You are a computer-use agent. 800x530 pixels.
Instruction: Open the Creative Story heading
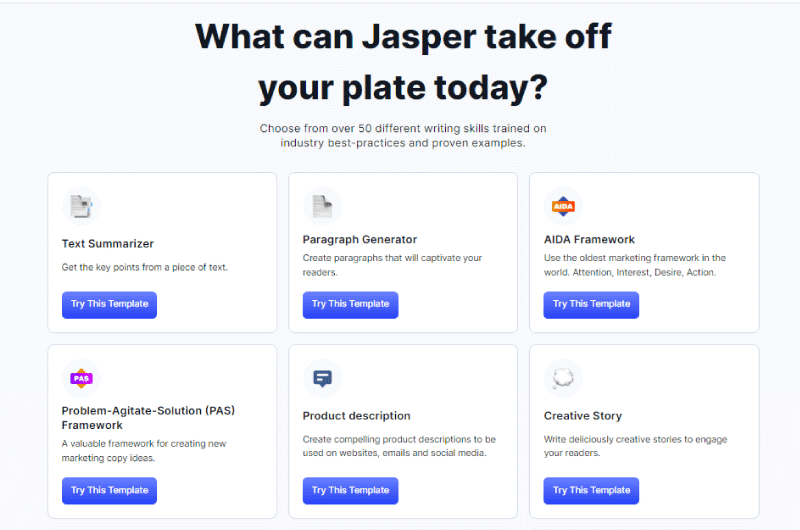(x=583, y=416)
